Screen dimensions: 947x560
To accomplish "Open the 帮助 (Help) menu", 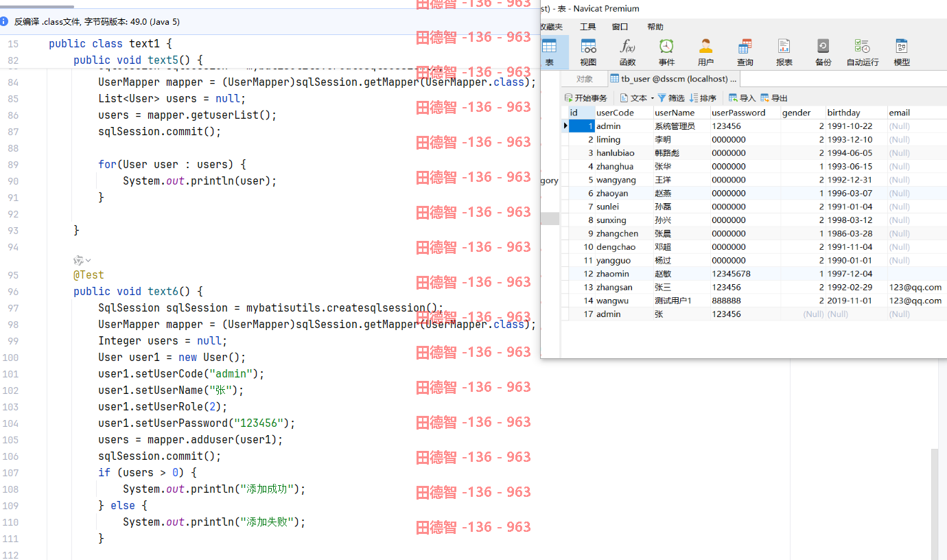I will [655, 27].
